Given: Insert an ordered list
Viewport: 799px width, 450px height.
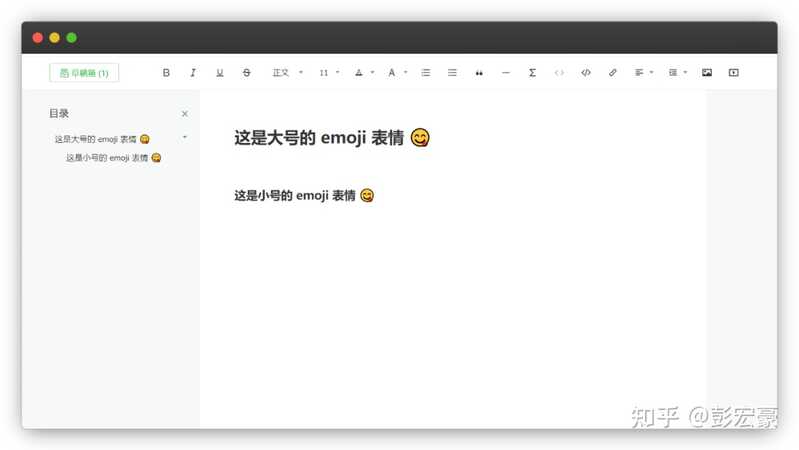Looking at the screenshot, I should [x=425, y=73].
